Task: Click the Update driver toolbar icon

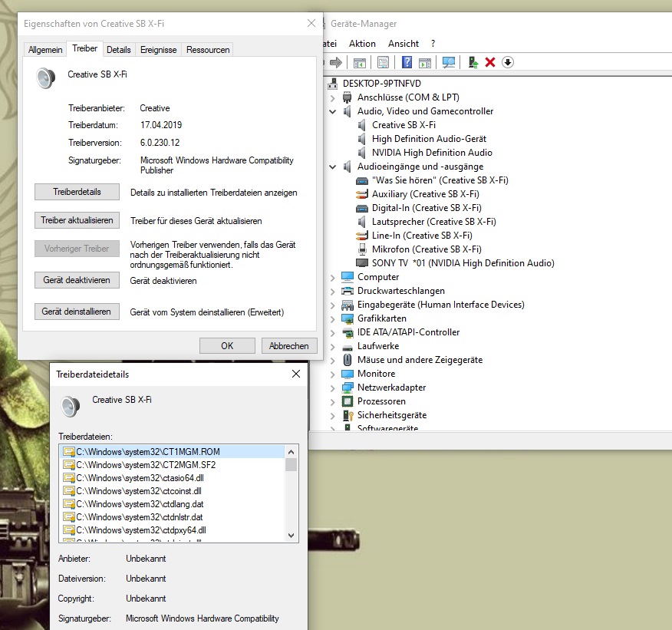Action: [473, 63]
